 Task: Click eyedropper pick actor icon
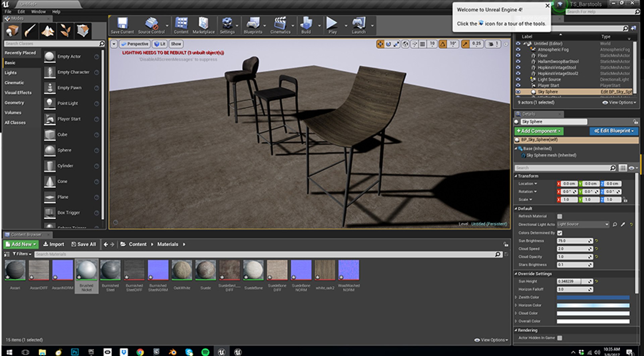pos(623,224)
